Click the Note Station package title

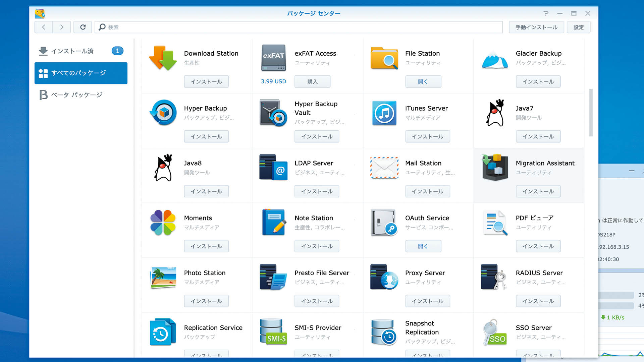(314, 218)
